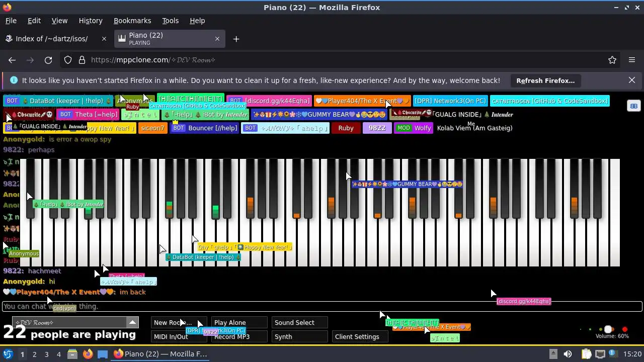Click the Piano Firefox taskbar window button
644x362 pixels.
point(160,354)
